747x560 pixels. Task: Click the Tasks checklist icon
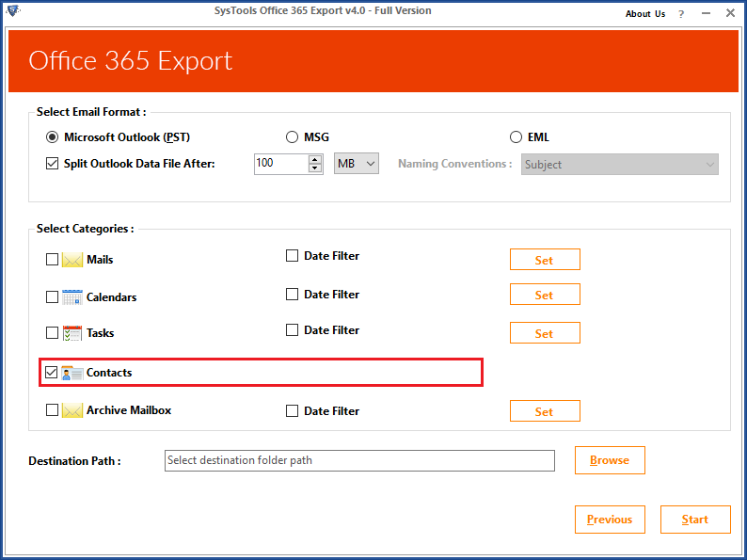[72, 332]
